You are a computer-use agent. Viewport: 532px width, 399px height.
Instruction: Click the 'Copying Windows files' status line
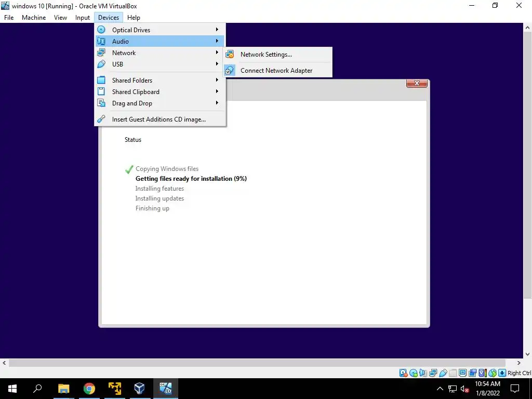tap(167, 169)
